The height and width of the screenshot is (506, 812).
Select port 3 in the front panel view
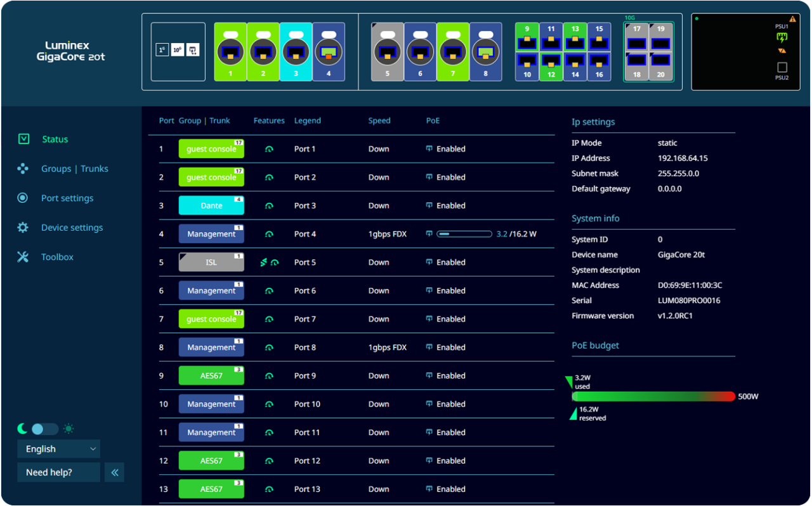[x=296, y=53]
